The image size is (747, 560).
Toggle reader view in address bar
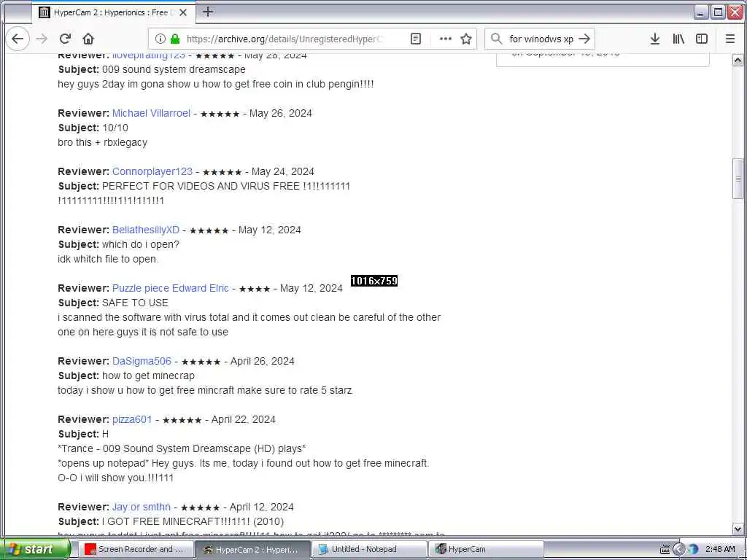coord(416,39)
